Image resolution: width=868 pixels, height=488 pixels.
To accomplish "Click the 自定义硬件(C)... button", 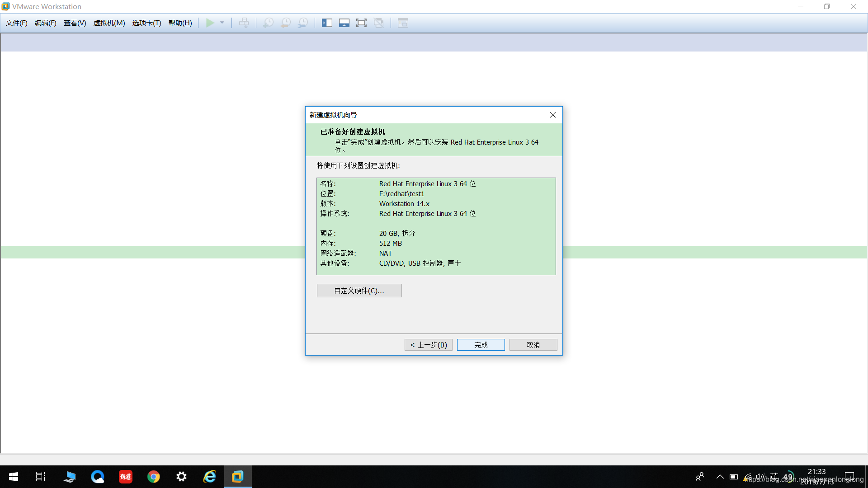I will click(x=359, y=291).
